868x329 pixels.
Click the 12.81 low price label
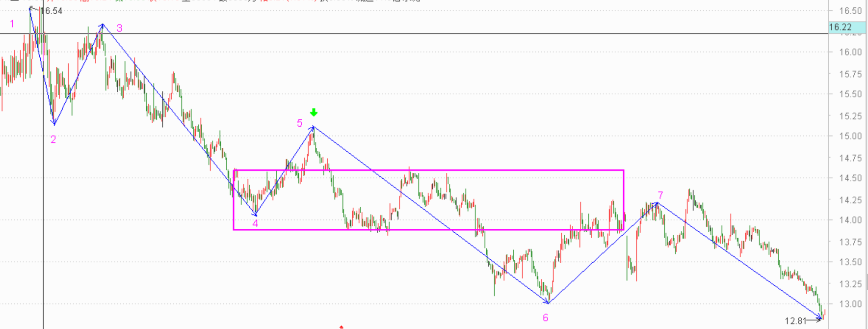point(795,321)
